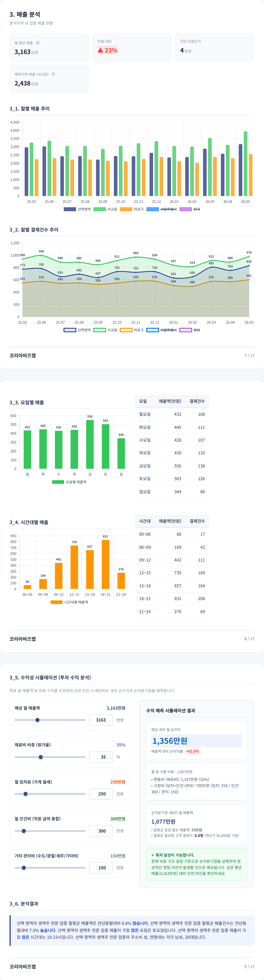Click help icon beside 월 평균 매출
The height and width of the screenshot is (980, 264).
pyautogui.click(x=38, y=43)
